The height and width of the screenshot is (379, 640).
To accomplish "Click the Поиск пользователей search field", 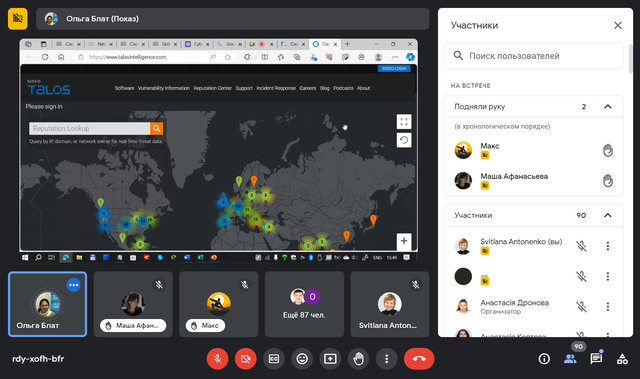I will [533, 56].
